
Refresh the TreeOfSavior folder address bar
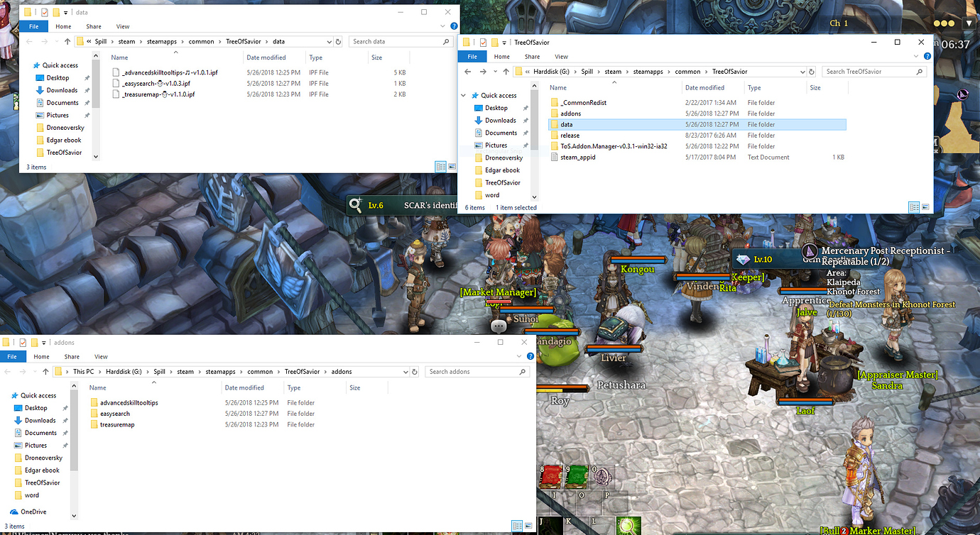[812, 72]
